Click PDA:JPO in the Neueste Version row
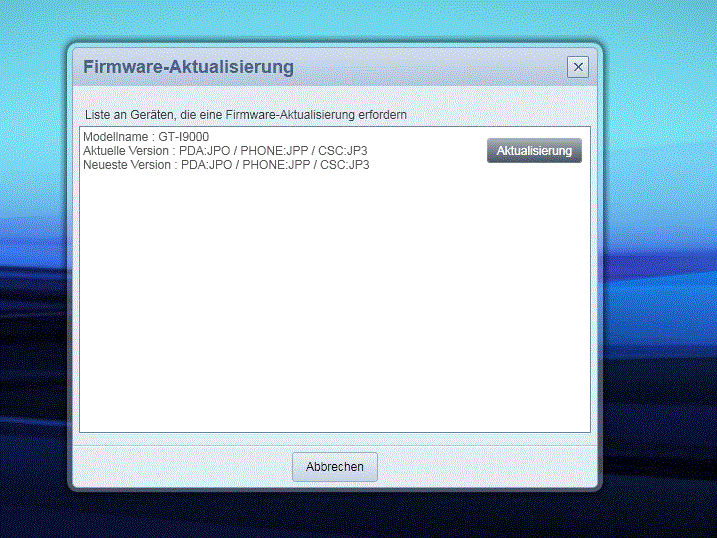 [207, 165]
